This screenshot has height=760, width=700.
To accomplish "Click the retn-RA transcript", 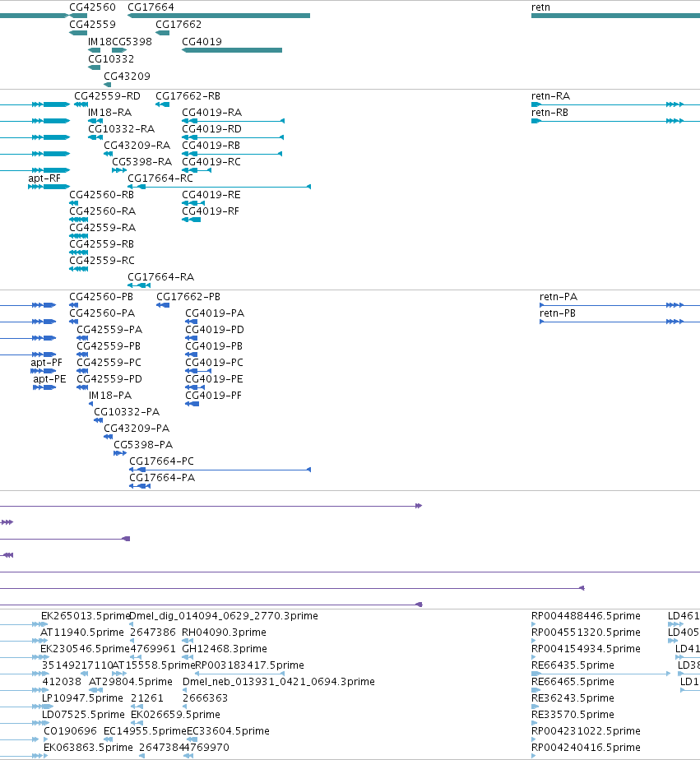I will pos(615,104).
